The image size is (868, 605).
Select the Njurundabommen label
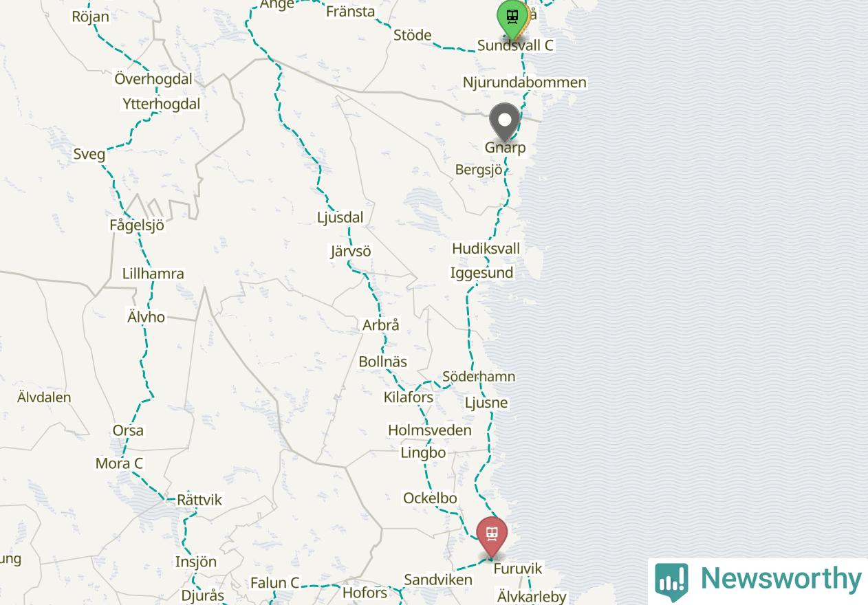[525, 82]
